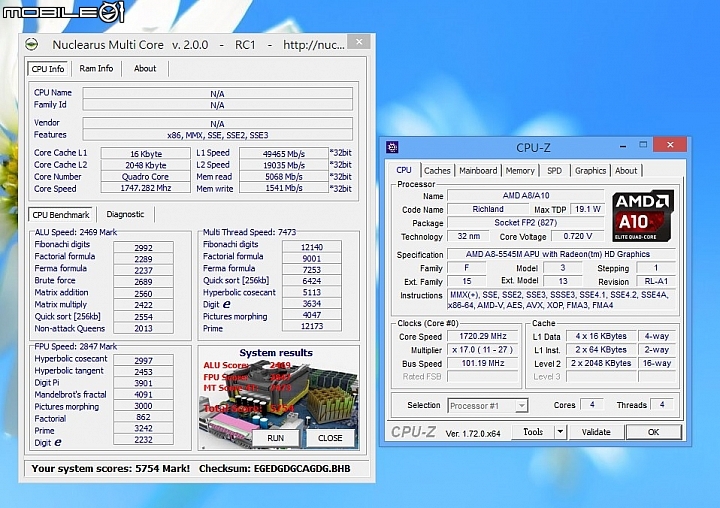720x508 pixels.
Task: Click the Revision value RL-A1
Action: pyautogui.click(x=656, y=281)
